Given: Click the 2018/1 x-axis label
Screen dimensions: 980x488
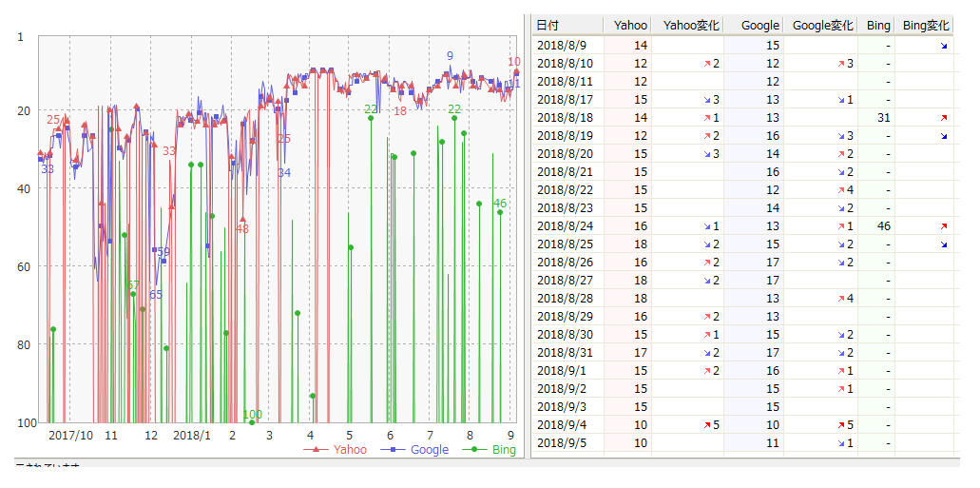Looking at the screenshot, I should point(193,435).
